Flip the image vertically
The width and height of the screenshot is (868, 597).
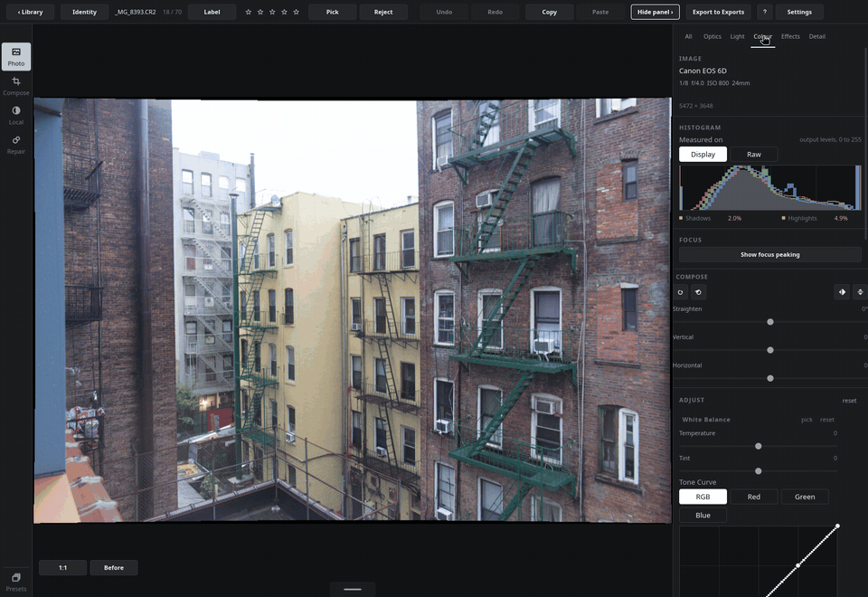coord(860,292)
